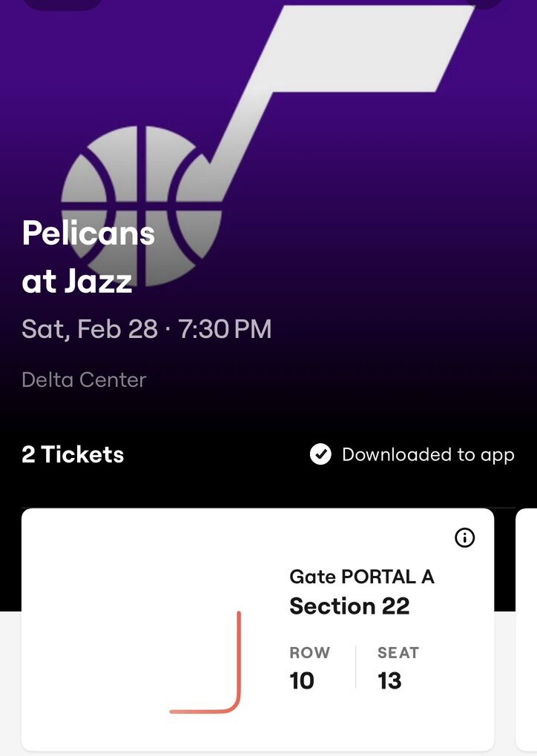Tap the Section 22 label
The image size is (537, 756).
pos(349,606)
